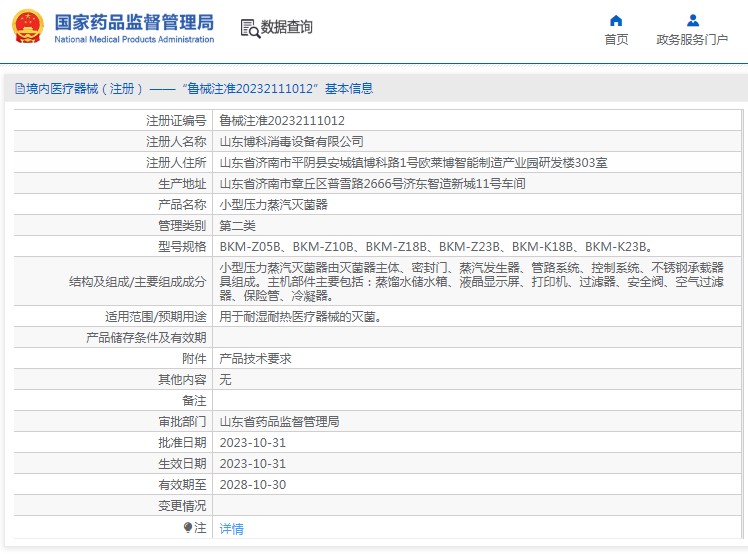Click the 首页 home icon

coord(616,21)
